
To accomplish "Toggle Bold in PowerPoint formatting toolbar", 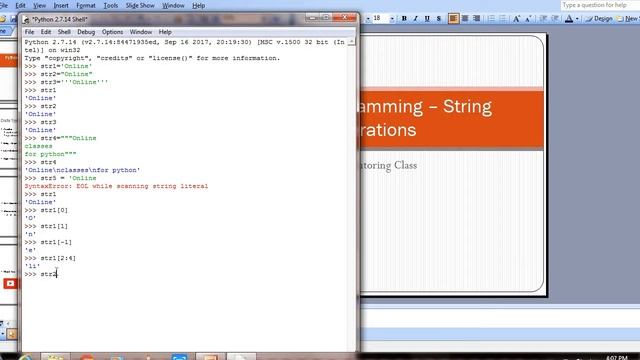I will tap(404, 18).
